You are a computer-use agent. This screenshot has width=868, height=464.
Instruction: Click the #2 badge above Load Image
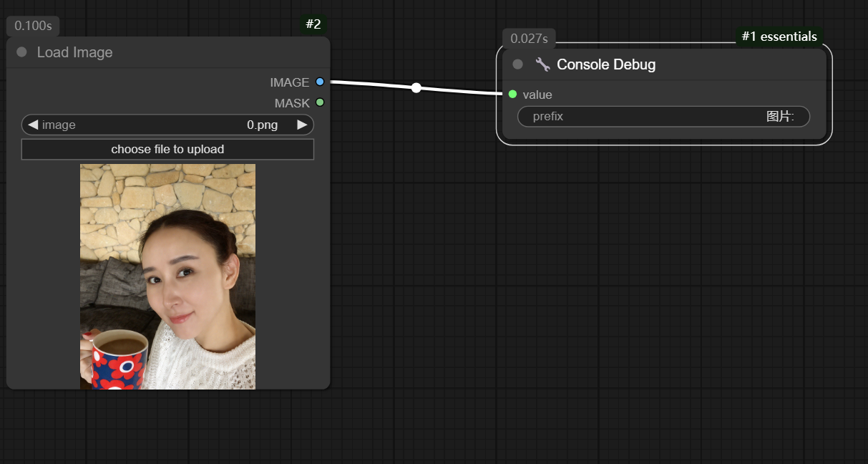pos(313,24)
